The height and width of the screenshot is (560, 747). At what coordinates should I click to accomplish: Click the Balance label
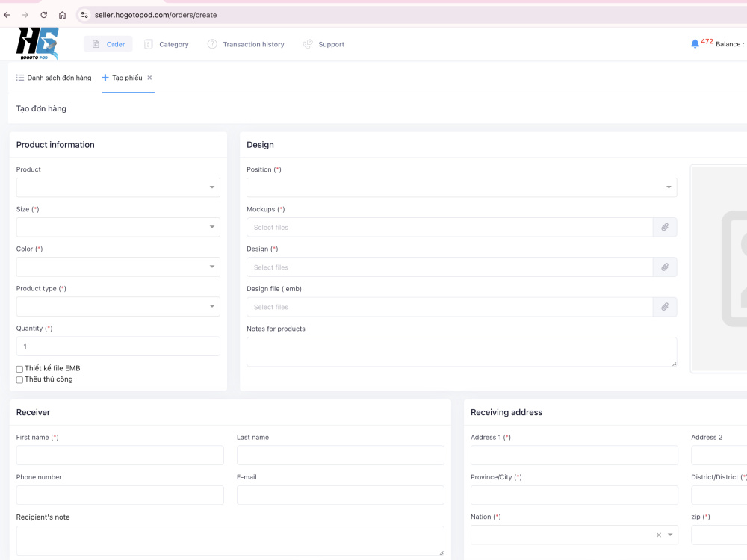coord(730,44)
